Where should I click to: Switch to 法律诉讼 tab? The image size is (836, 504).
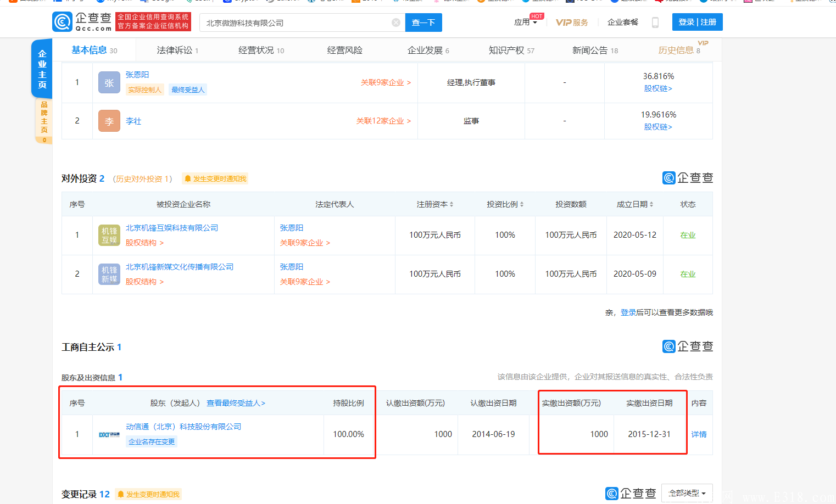tap(177, 50)
